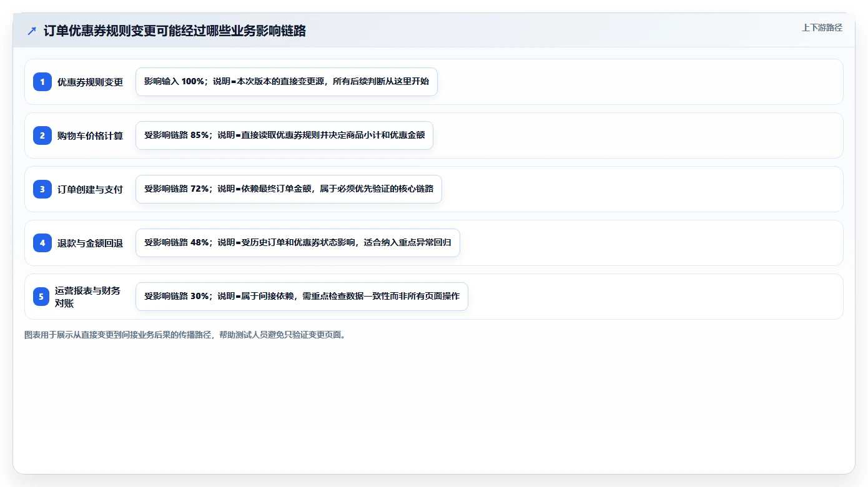Click the 购物车价格计算 step label
This screenshot has height=487, width=868.
point(90,135)
